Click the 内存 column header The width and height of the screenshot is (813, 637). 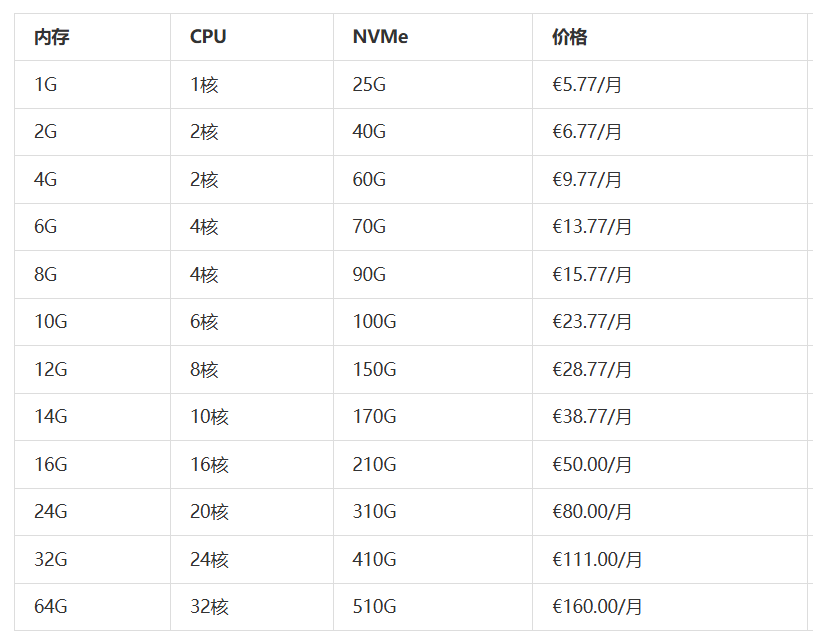click(51, 37)
